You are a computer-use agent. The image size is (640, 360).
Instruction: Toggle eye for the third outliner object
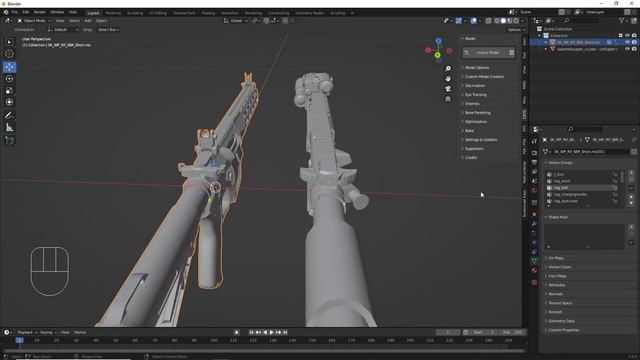(x=627, y=49)
